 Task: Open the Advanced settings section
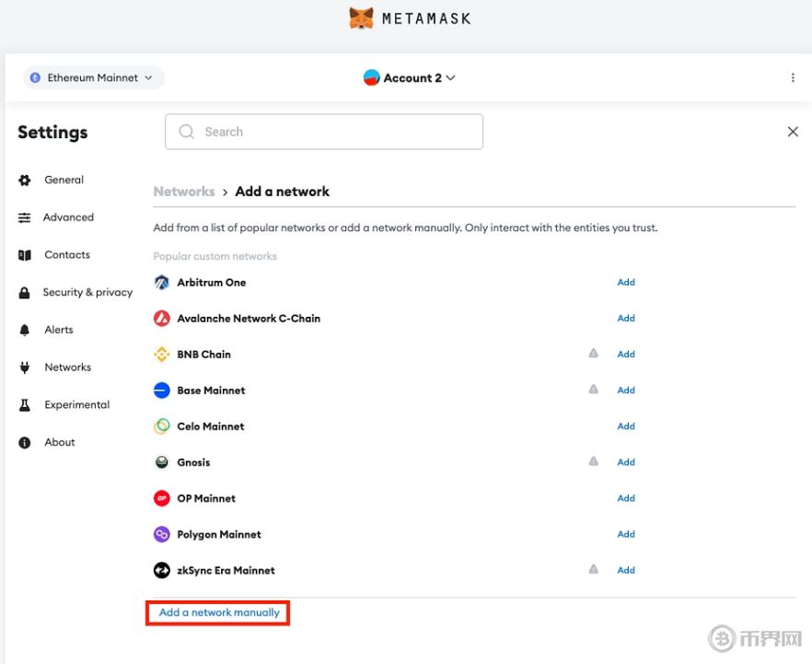(x=68, y=218)
